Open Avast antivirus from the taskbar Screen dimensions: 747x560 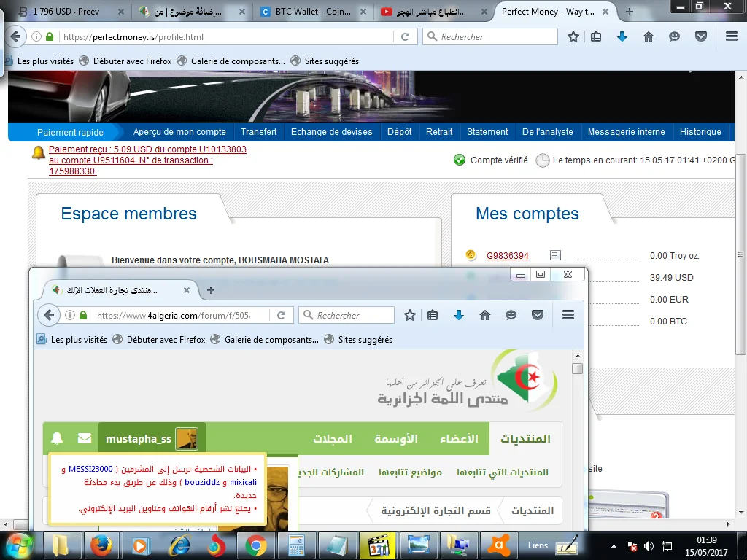(x=500, y=545)
